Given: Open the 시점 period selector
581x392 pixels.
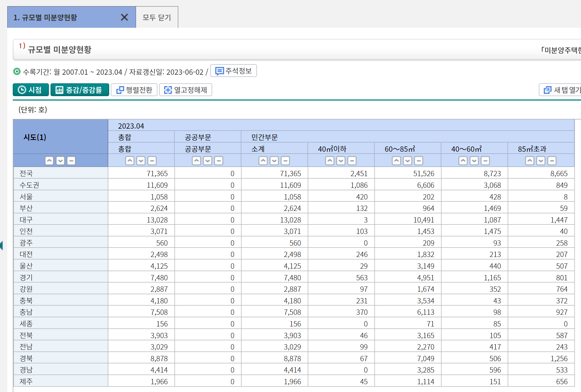Looking at the screenshot, I should (31, 90).
